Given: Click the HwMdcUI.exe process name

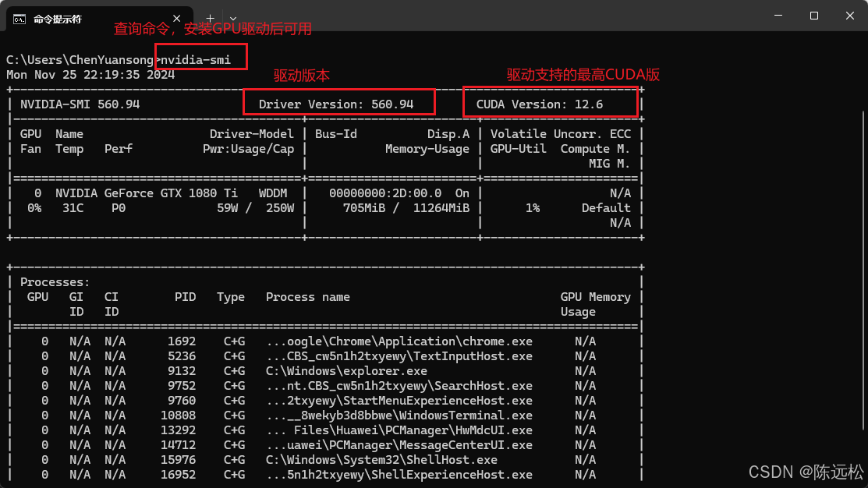Looking at the screenshot, I should click(x=399, y=430).
